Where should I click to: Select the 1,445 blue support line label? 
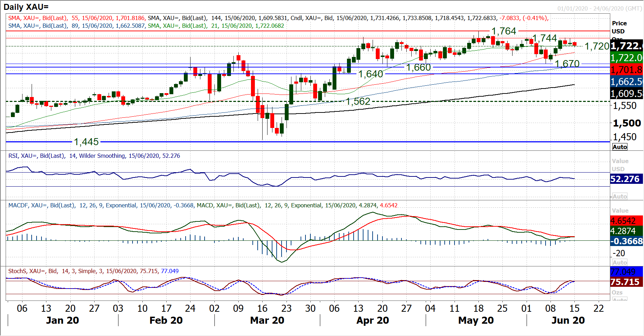(86, 142)
